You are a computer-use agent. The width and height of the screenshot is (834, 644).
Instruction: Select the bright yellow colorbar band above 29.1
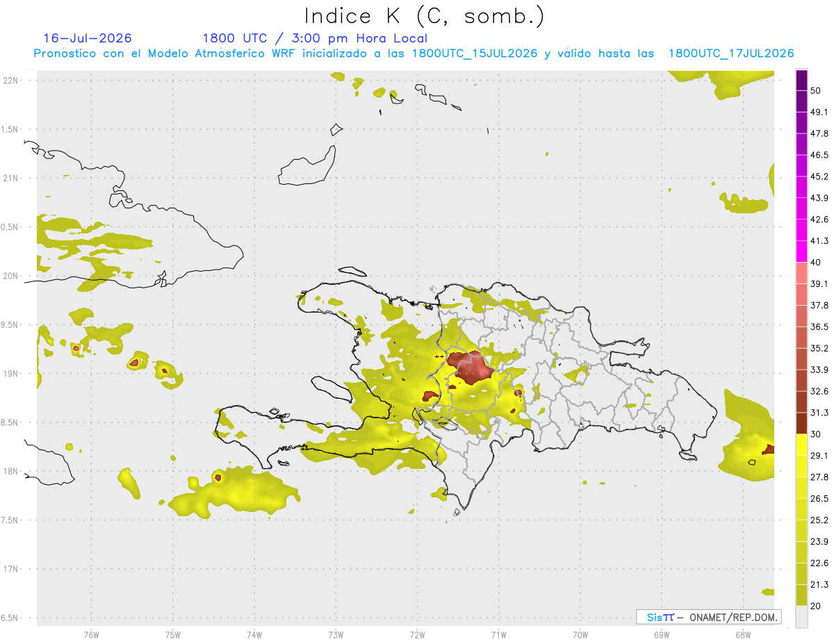[801, 445]
